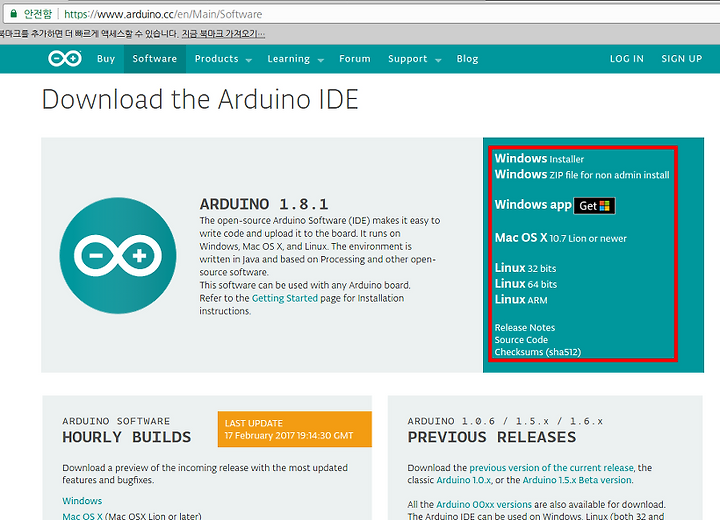Download Linux 32 bits version

(x=525, y=268)
